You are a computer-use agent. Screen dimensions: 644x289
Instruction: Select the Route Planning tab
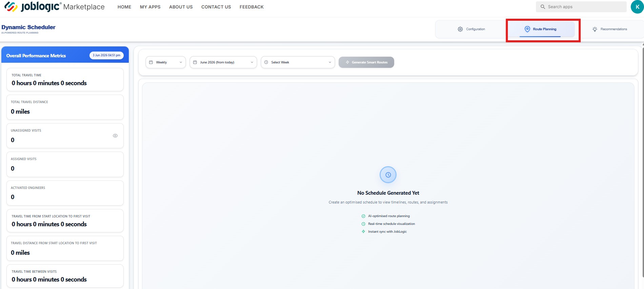[541, 29]
